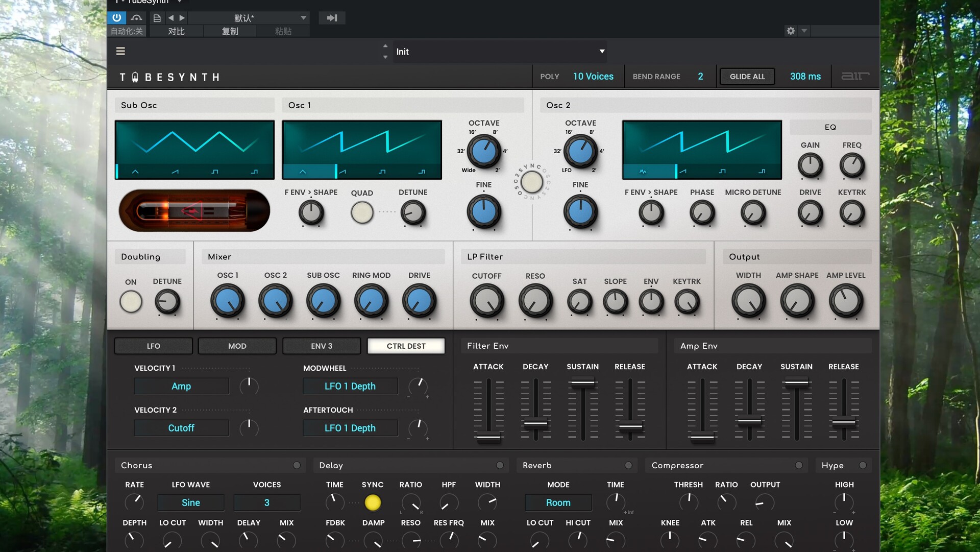Toggle the Delay SYNC button

tap(373, 502)
